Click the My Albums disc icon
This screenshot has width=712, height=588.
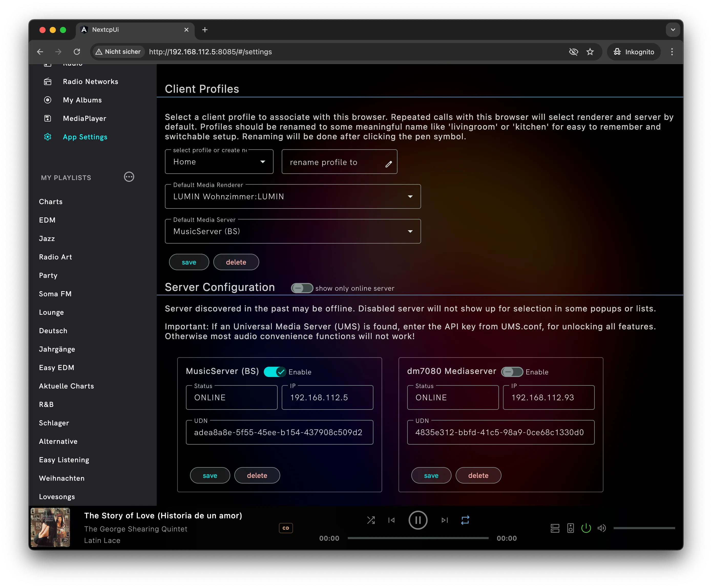click(48, 100)
